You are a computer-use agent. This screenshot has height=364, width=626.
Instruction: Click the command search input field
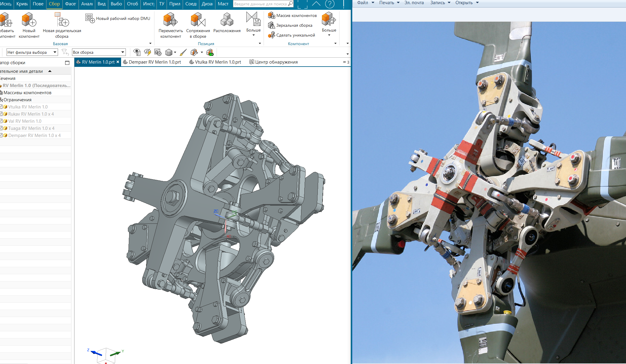(260, 4)
